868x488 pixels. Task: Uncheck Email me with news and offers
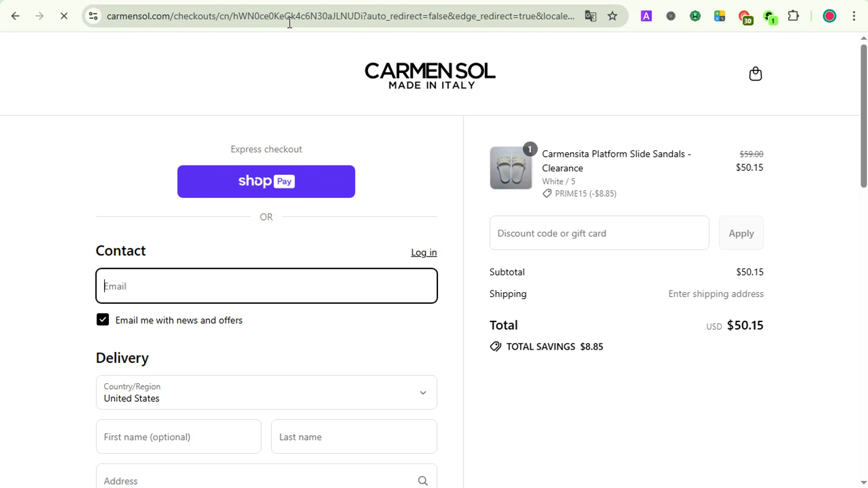[x=102, y=320]
